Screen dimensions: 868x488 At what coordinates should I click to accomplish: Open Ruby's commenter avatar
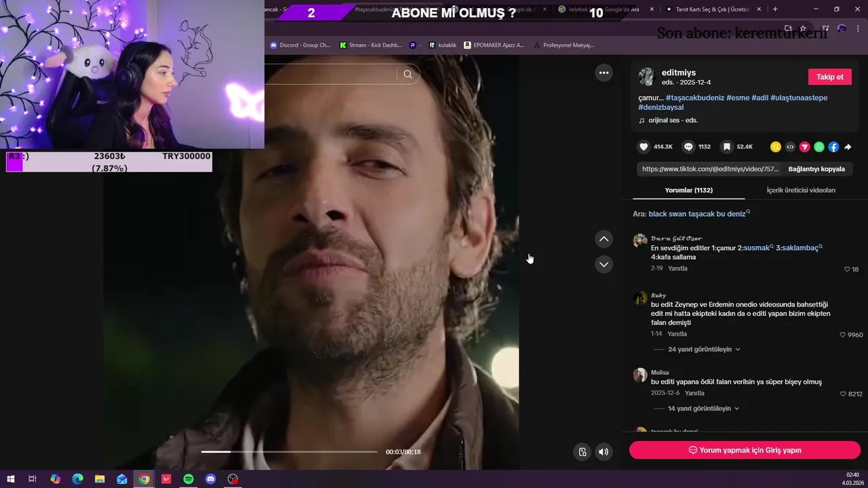point(640,298)
